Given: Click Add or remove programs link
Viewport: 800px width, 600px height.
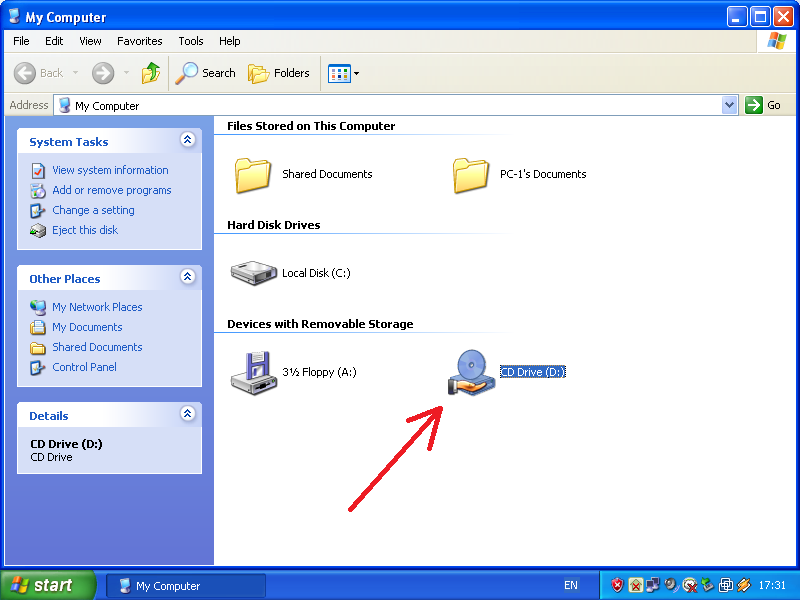Looking at the screenshot, I should coord(112,190).
